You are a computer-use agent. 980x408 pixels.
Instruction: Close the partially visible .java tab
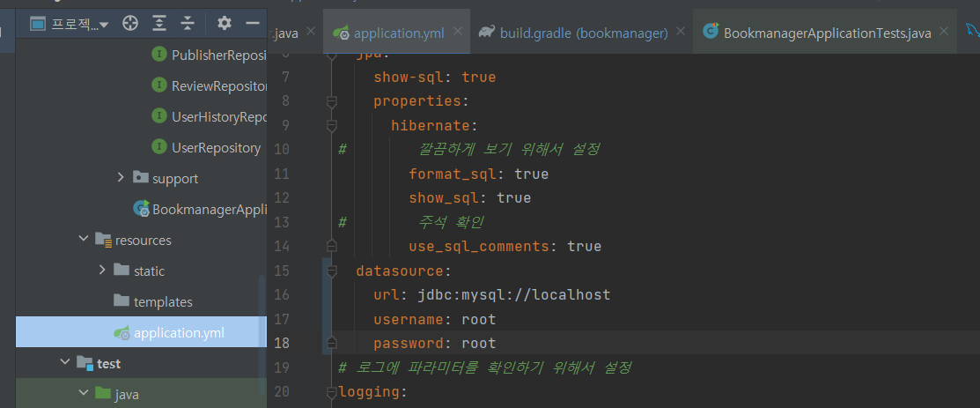[x=311, y=31]
